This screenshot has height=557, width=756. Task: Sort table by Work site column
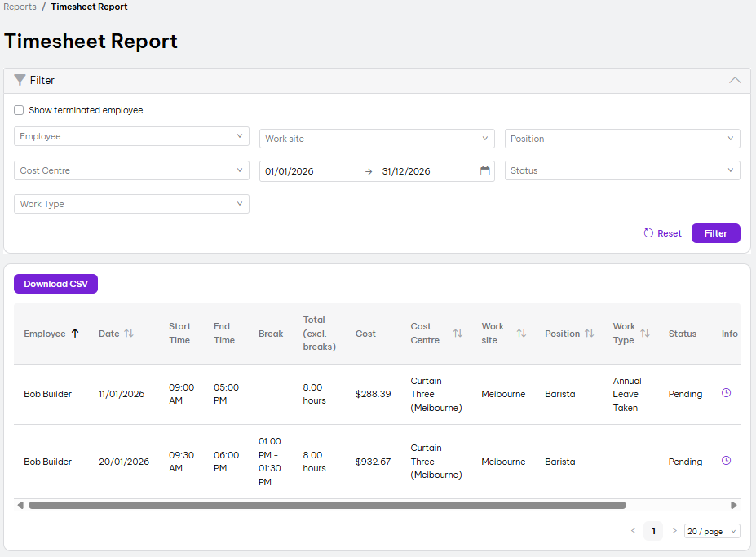tap(521, 334)
